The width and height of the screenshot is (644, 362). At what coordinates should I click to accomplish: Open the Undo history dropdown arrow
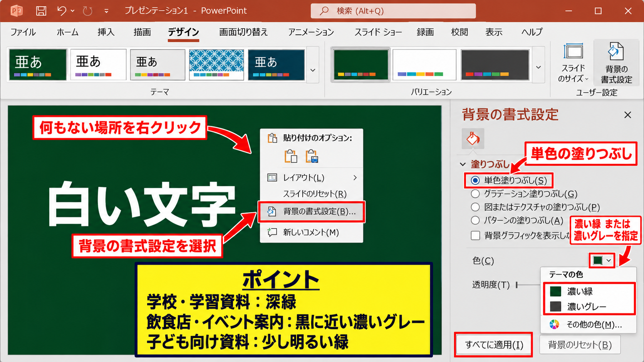pyautogui.click(x=72, y=11)
